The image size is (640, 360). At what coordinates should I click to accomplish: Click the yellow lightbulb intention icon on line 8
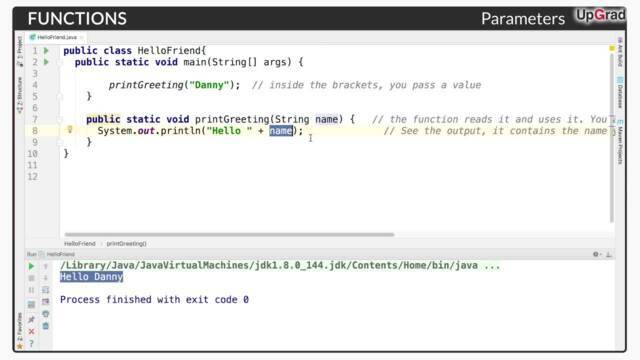click(70, 130)
